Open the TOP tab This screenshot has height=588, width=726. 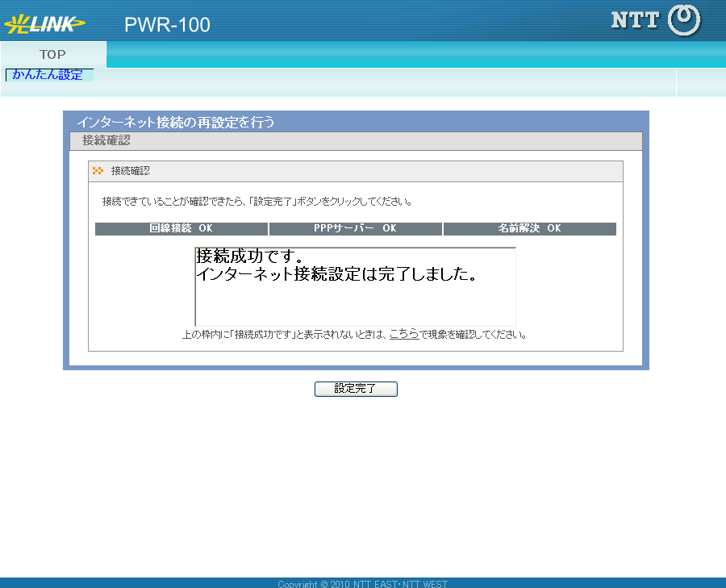pyautogui.click(x=53, y=55)
